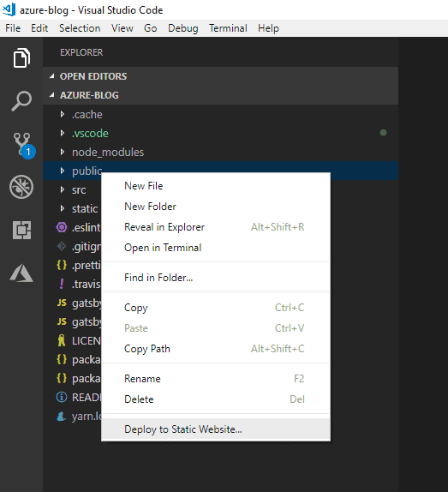This screenshot has height=492, width=448.
Task: Click the second gatsby file's JS icon
Action: [x=62, y=321]
